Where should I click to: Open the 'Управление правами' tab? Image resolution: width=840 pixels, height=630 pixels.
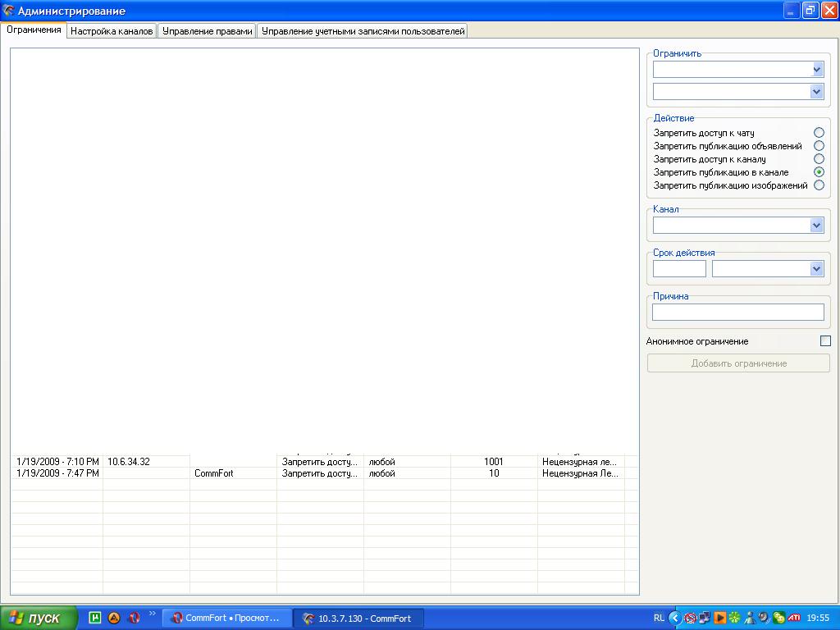(x=207, y=31)
